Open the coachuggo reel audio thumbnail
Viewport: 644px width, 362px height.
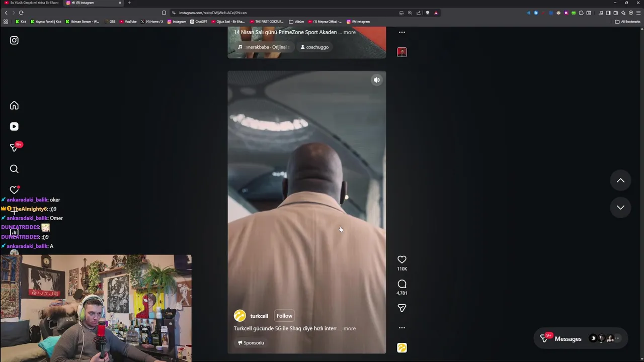401,52
